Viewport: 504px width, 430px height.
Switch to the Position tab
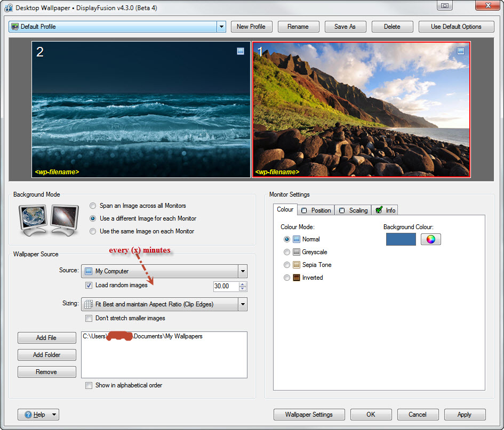316,210
